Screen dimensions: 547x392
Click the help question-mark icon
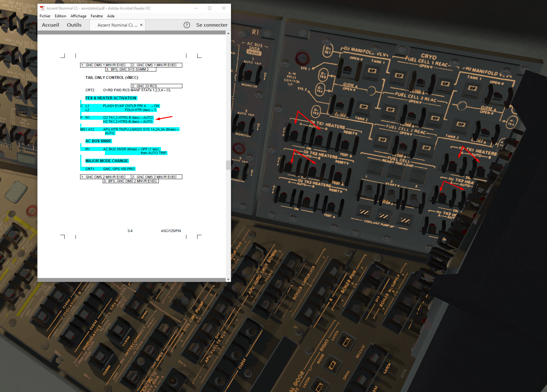(187, 25)
